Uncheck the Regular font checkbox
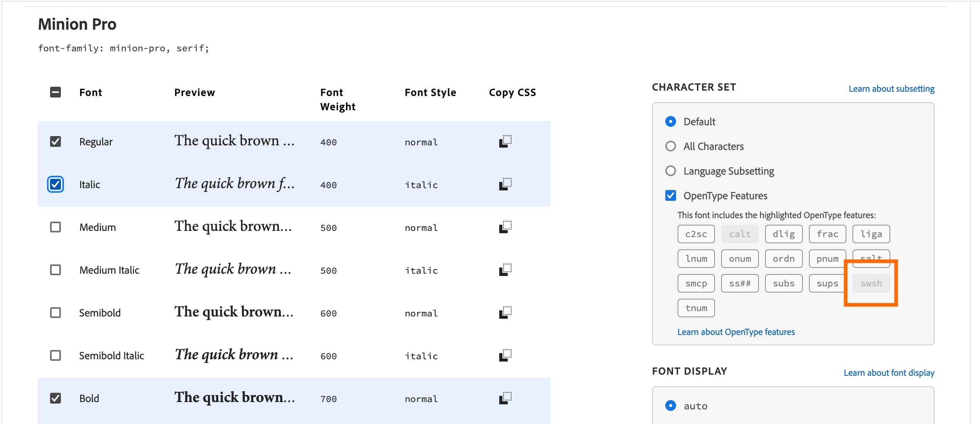This screenshot has height=424, width=980. 55,141
